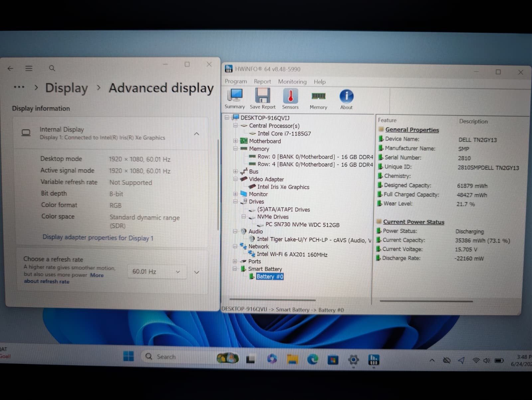Click the Windows Start button
Viewport: 532px width, 400px height.
click(128, 356)
